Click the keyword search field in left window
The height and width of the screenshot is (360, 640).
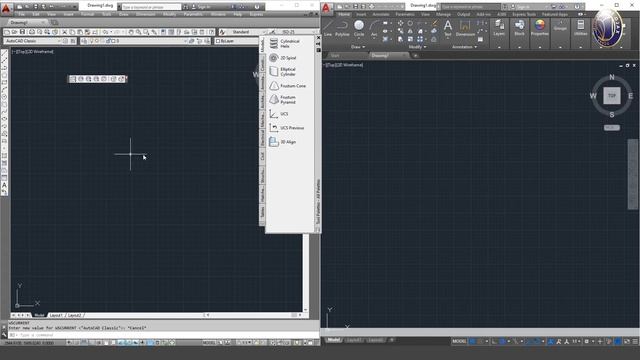click(151, 7)
